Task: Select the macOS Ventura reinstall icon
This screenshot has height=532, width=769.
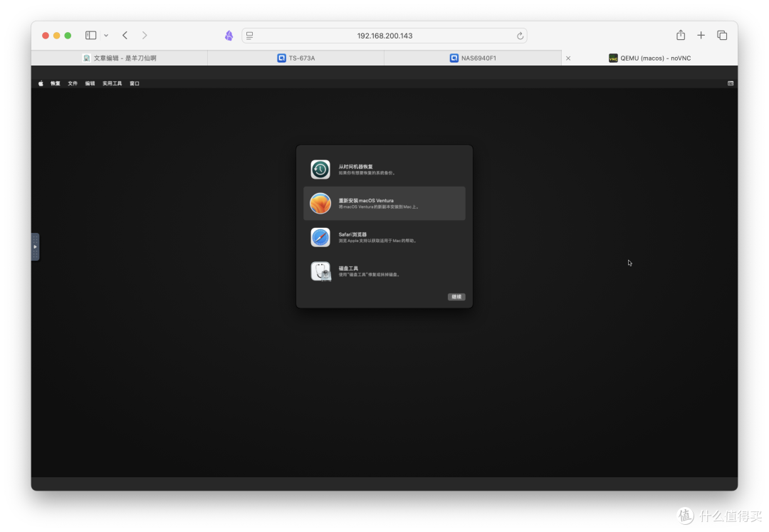Action: click(320, 204)
